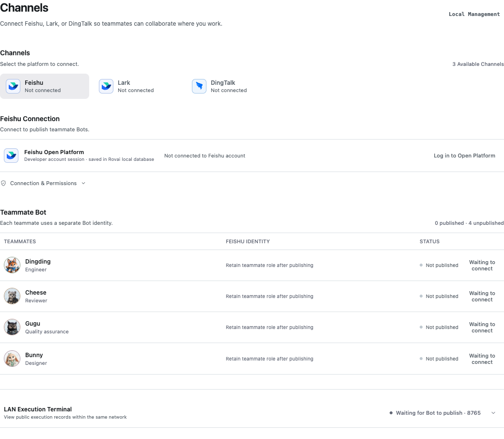The height and width of the screenshot is (439, 504).
Task: Expand the LAN Execution Terminal chevron
Action: pos(493,413)
